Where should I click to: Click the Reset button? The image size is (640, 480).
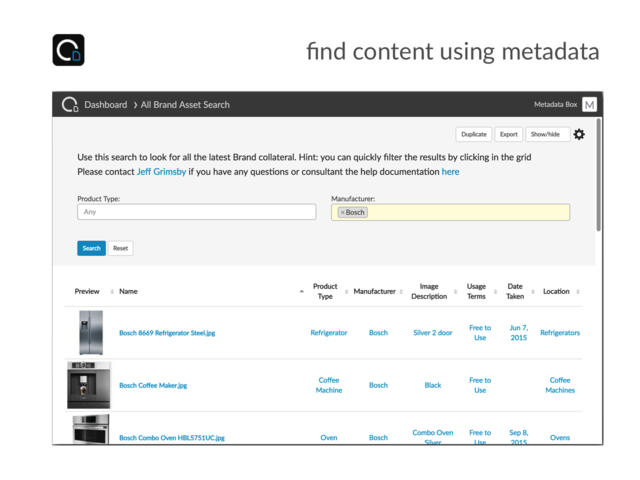(120, 248)
